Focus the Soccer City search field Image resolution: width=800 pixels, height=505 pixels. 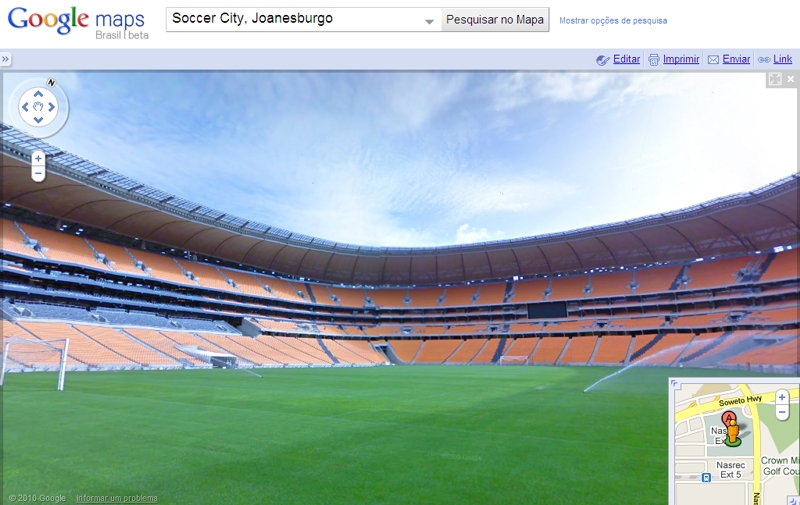pos(297,19)
